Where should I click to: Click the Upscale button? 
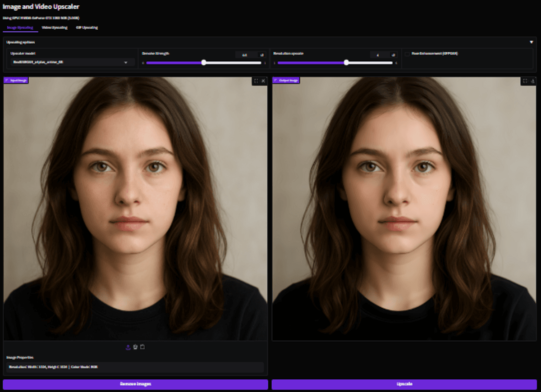(404, 384)
